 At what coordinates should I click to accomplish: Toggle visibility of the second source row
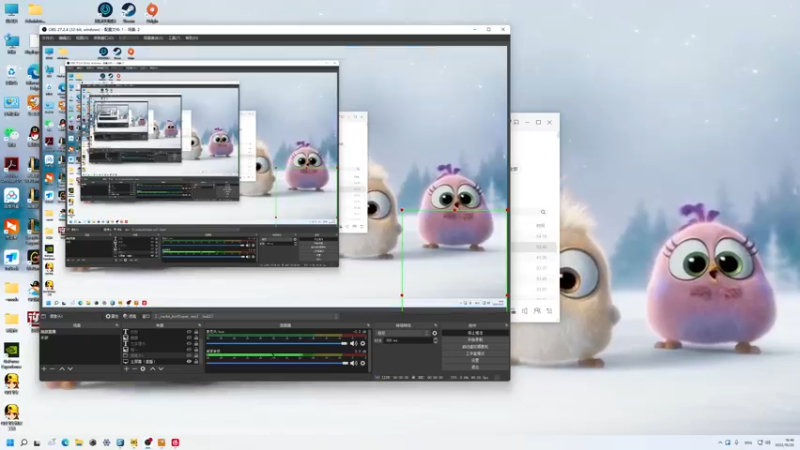pyautogui.click(x=189, y=338)
